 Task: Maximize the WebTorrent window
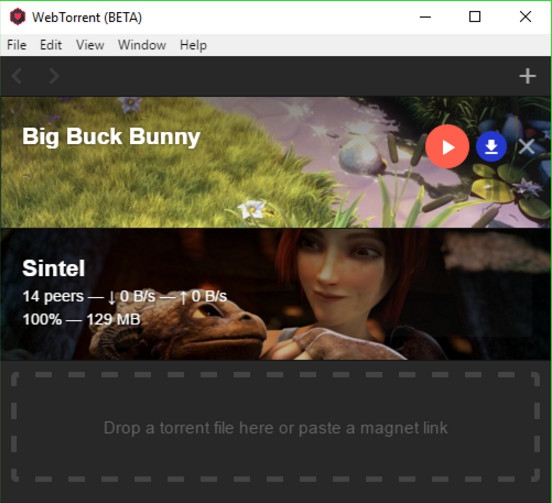coord(475,17)
